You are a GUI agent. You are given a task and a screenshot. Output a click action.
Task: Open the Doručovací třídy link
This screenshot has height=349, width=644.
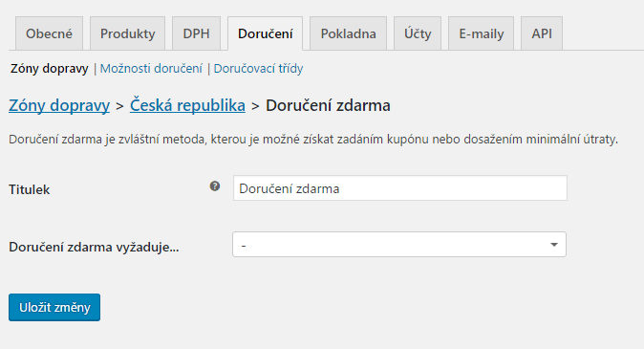(258, 68)
